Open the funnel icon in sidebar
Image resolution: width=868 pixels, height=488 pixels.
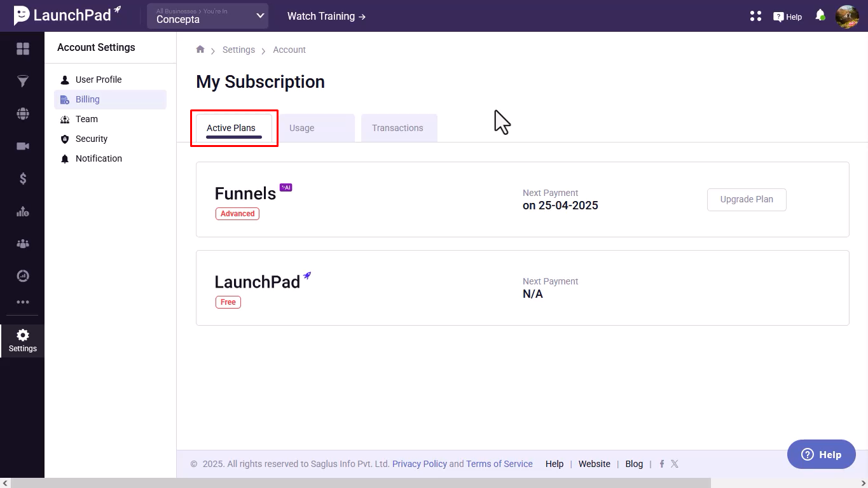pos(23,81)
